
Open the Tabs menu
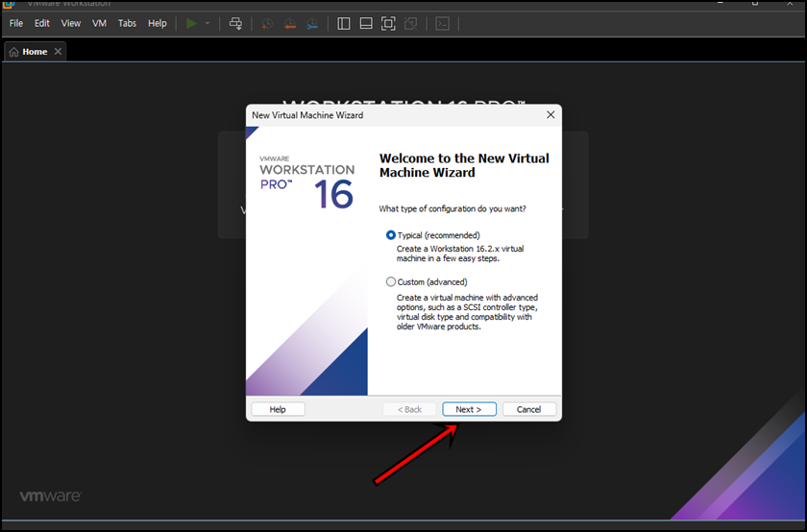[127, 23]
